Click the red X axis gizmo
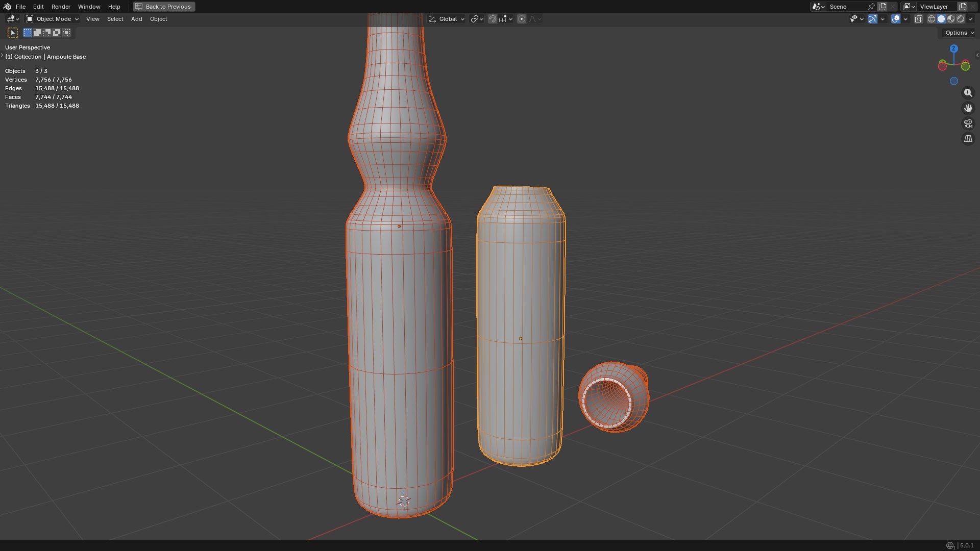 tap(942, 66)
